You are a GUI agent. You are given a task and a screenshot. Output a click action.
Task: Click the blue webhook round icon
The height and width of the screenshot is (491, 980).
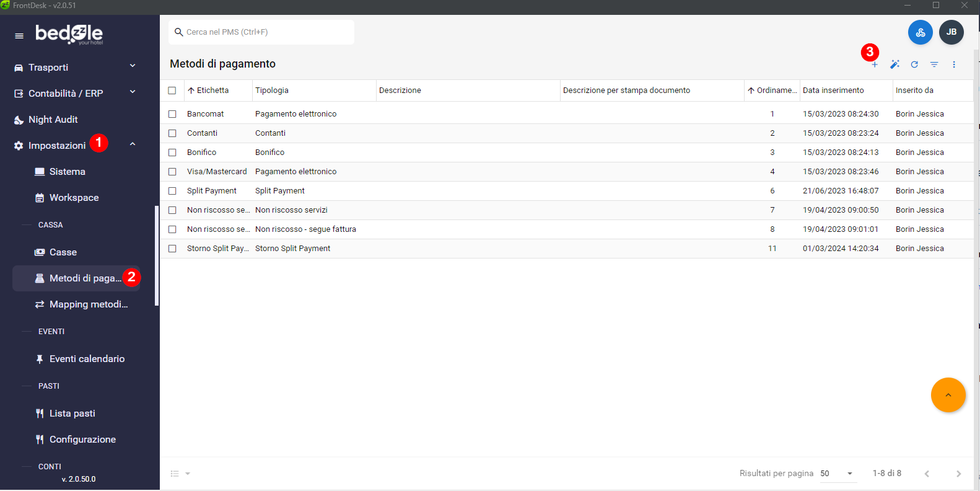point(921,32)
